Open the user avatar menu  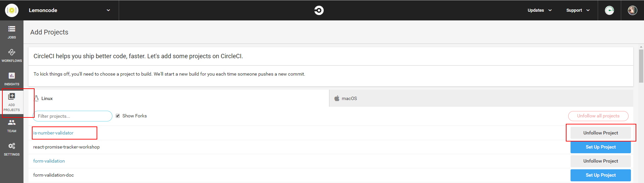(x=632, y=10)
